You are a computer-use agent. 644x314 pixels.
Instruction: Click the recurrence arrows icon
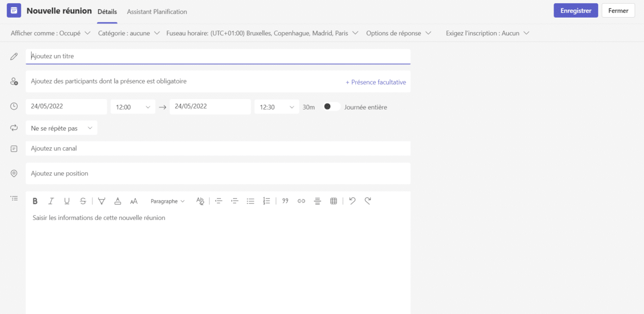(14, 128)
